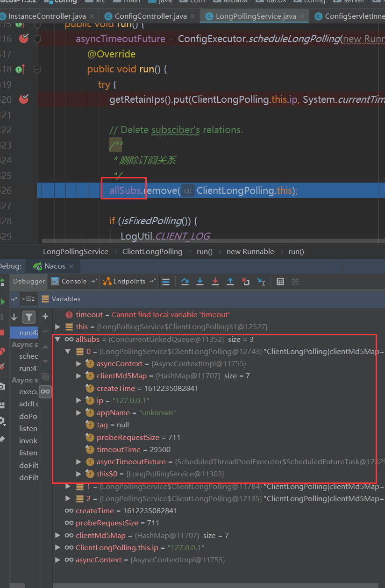Collapse element 0 of allSubs

click(x=68, y=352)
